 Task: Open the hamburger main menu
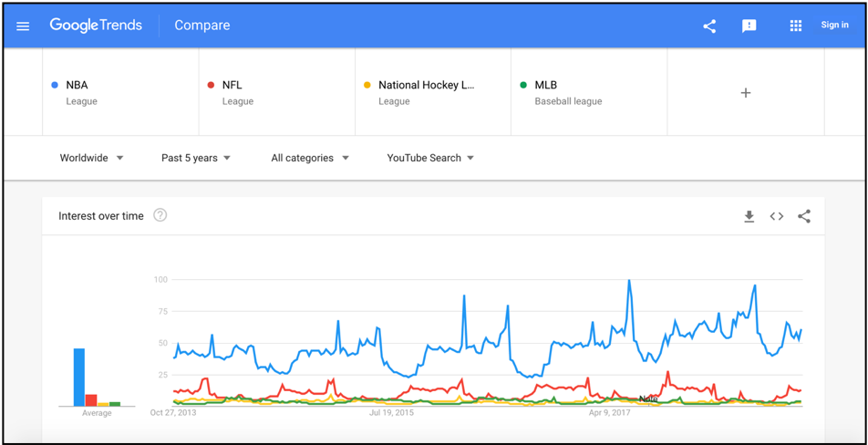23,26
